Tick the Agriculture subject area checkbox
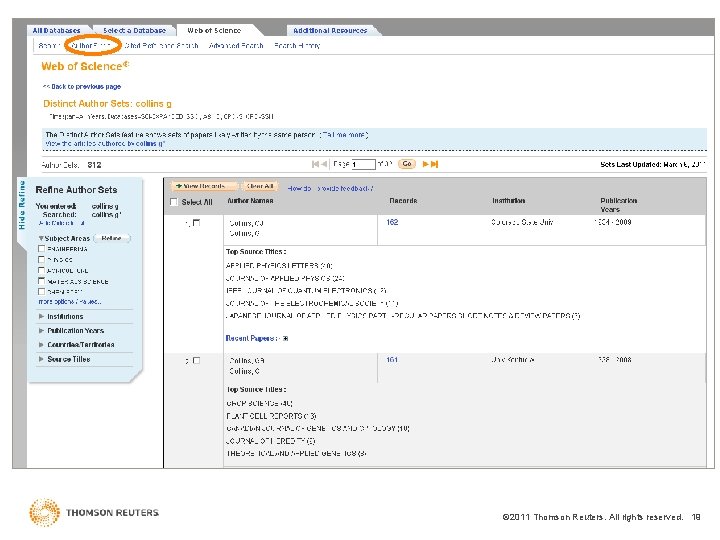Screen dimensions: 720x540 [41, 270]
